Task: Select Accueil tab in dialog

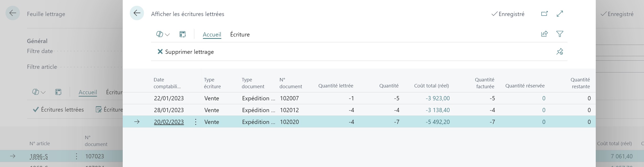Action: click(x=212, y=34)
